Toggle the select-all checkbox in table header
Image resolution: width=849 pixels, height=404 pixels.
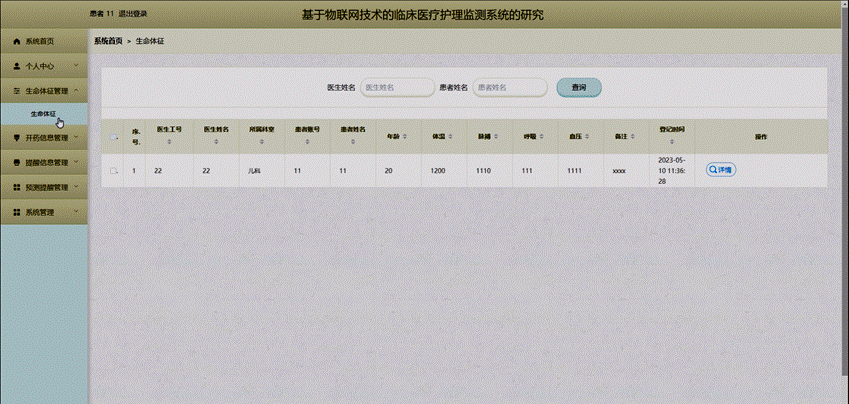[114, 137]
